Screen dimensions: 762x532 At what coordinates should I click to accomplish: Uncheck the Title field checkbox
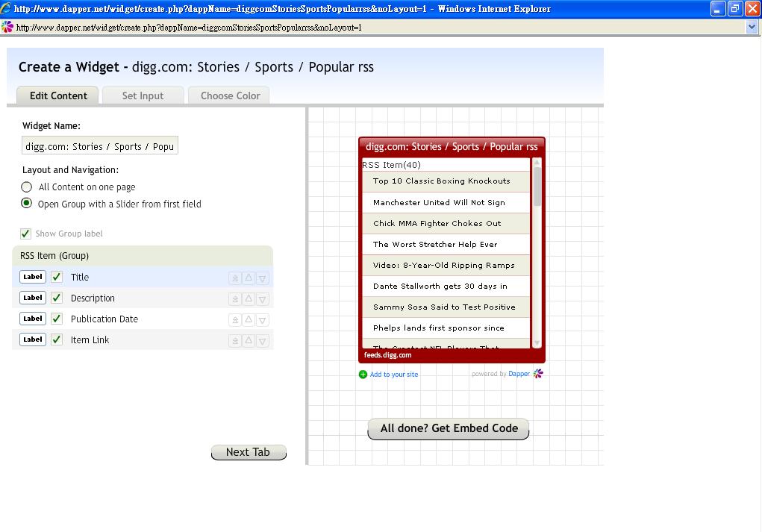[x=57, y=277]
